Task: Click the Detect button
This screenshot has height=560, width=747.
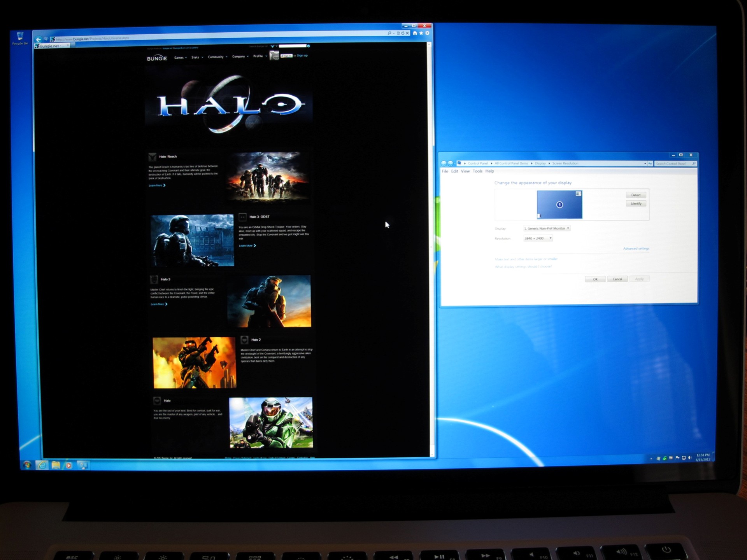Action: pos(636,195)
